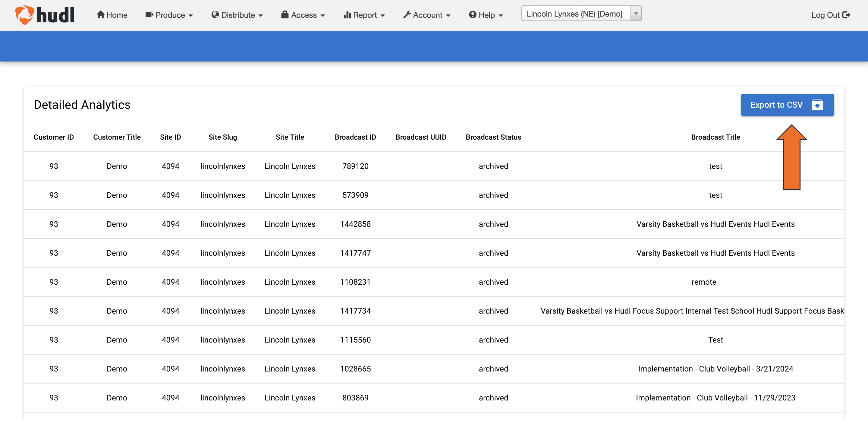This screenshot has width=868, height=430.
Task: Click the Report bar chart icon
Action: coord(347,15)
